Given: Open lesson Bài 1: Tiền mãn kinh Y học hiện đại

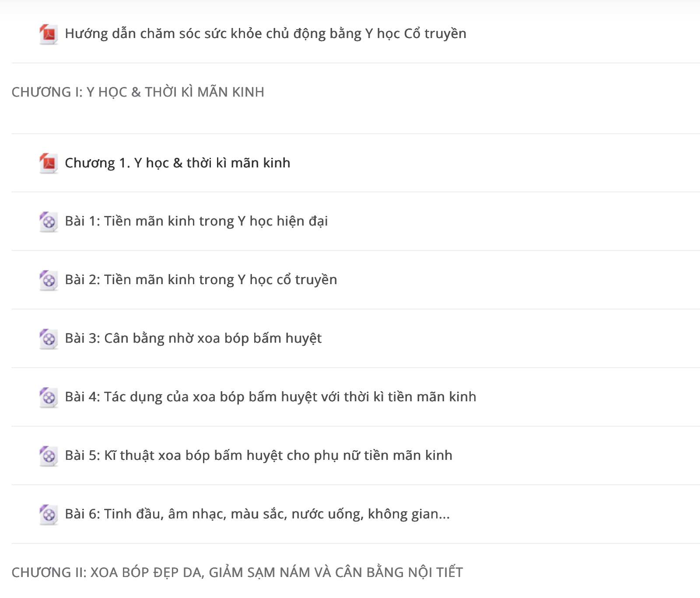Looking at the screenshot, I should (196, 221).
